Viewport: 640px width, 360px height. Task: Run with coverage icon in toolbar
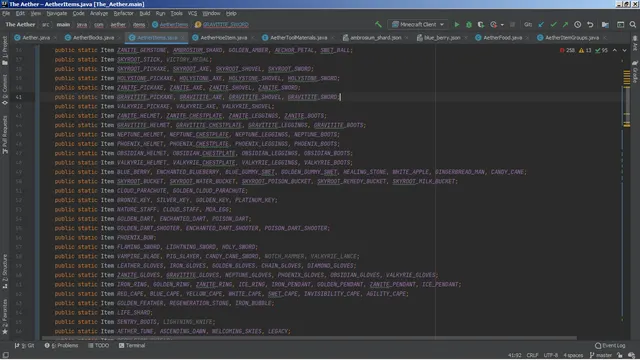(481, 24)
